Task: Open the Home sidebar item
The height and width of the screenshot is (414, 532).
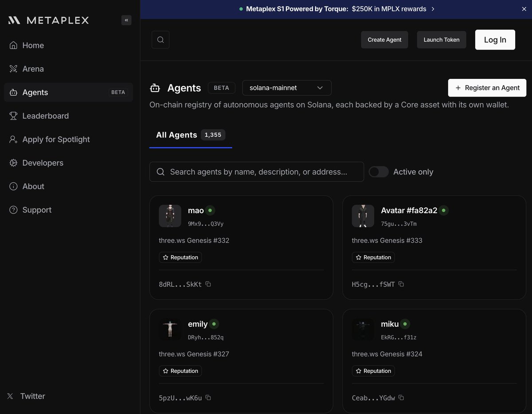Action: pos(69,45)
